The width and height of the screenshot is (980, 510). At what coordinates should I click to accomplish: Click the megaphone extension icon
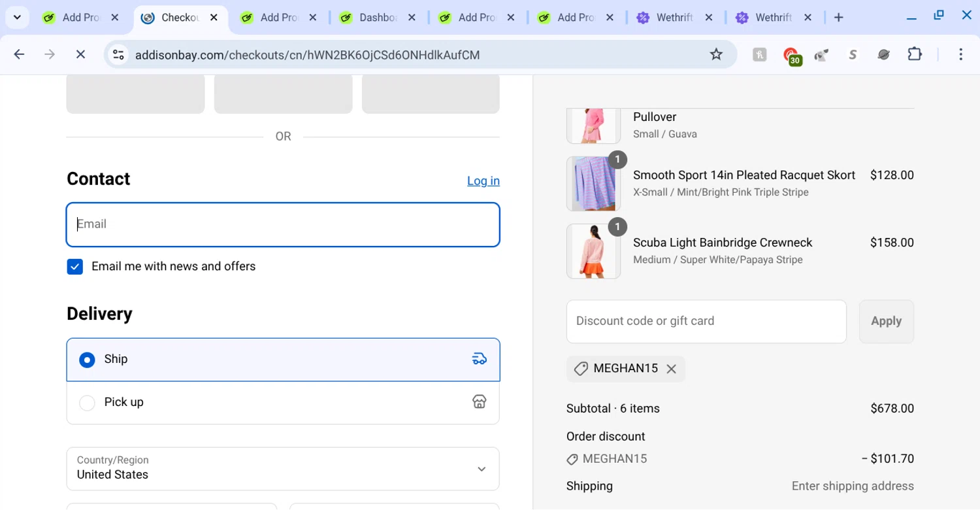821,55
